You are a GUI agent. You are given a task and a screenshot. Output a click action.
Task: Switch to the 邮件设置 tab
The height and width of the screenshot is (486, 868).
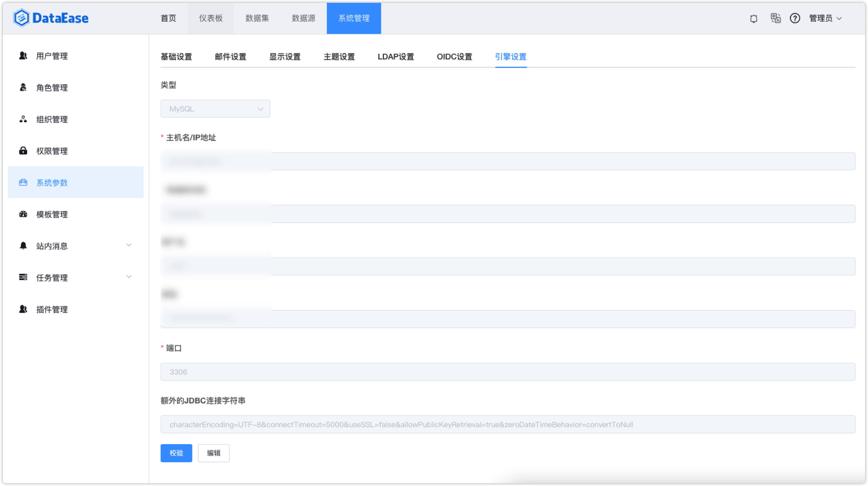point(230,57)
